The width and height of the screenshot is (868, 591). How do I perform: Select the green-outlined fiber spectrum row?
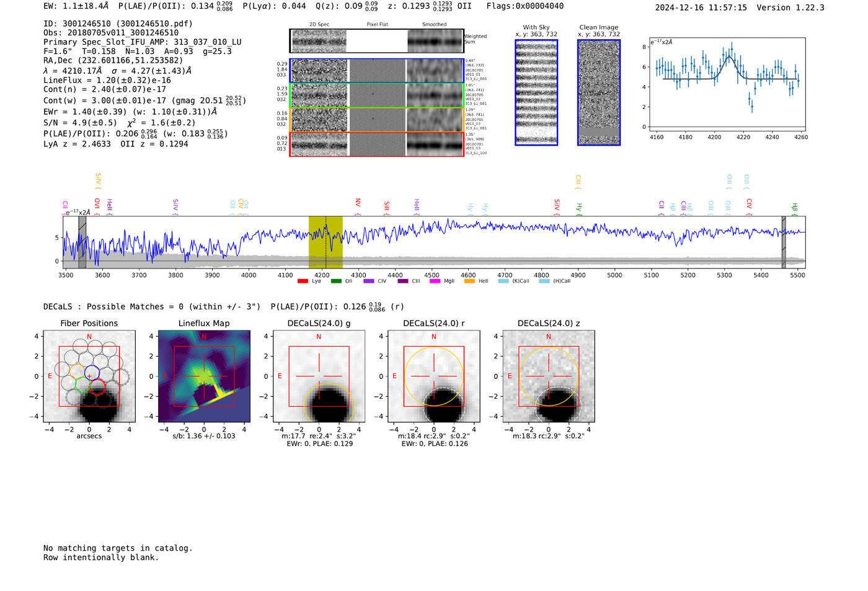[376, 96]
